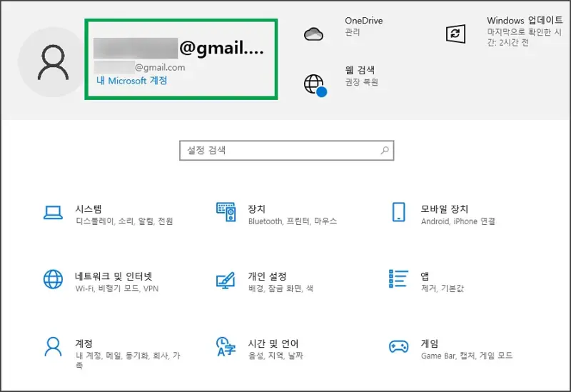Screen dimensions: 571x392
Task: Open the 시간 및 언어 category
Action: (x=260, y=348)
